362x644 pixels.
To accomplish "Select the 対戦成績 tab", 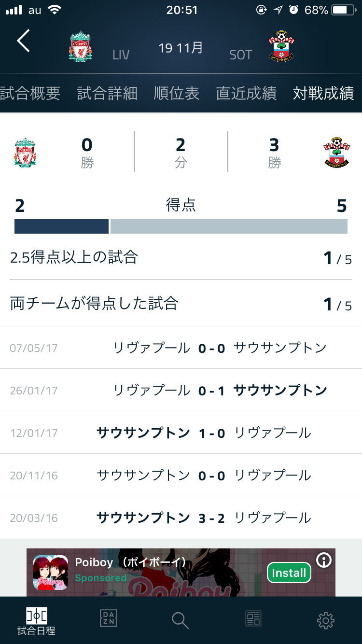I will (323, 93).
